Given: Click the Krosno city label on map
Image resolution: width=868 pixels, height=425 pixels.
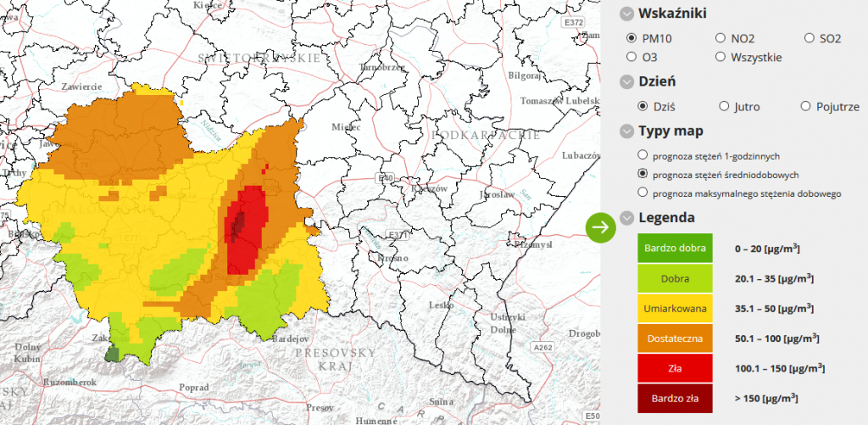Looking at the screenshot, I should (x=392, y=258).
